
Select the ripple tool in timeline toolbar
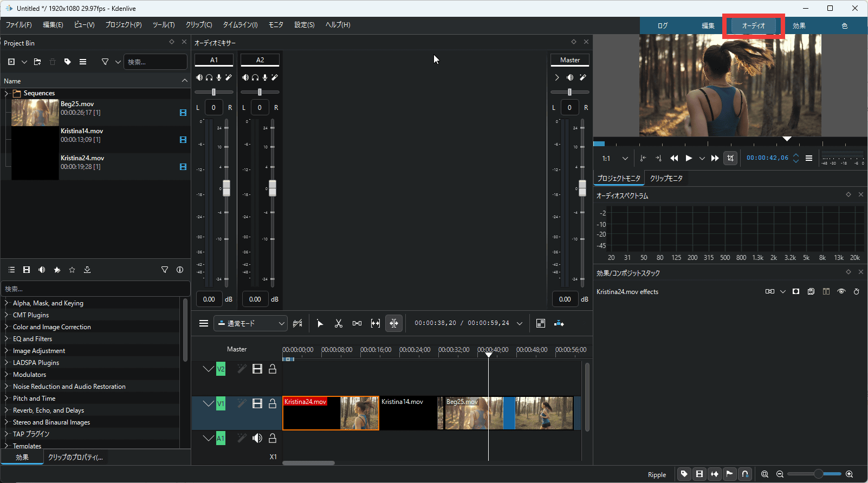click(394, 323)
